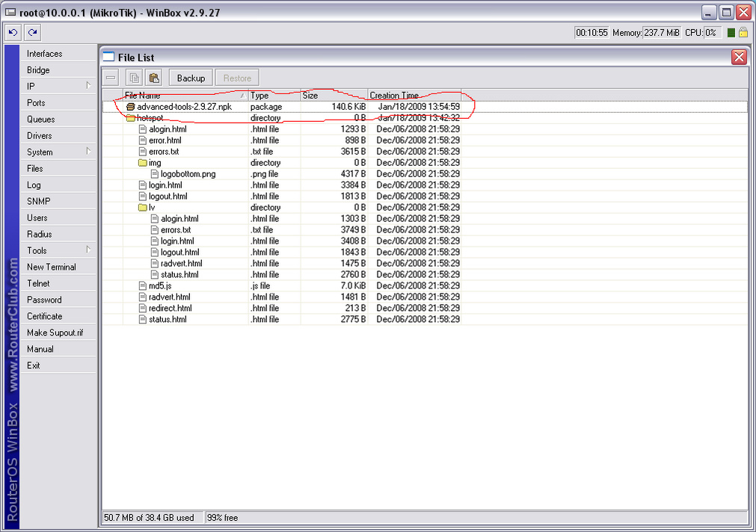
Task: Open the SNMP menu item
Action: point(58,201)
